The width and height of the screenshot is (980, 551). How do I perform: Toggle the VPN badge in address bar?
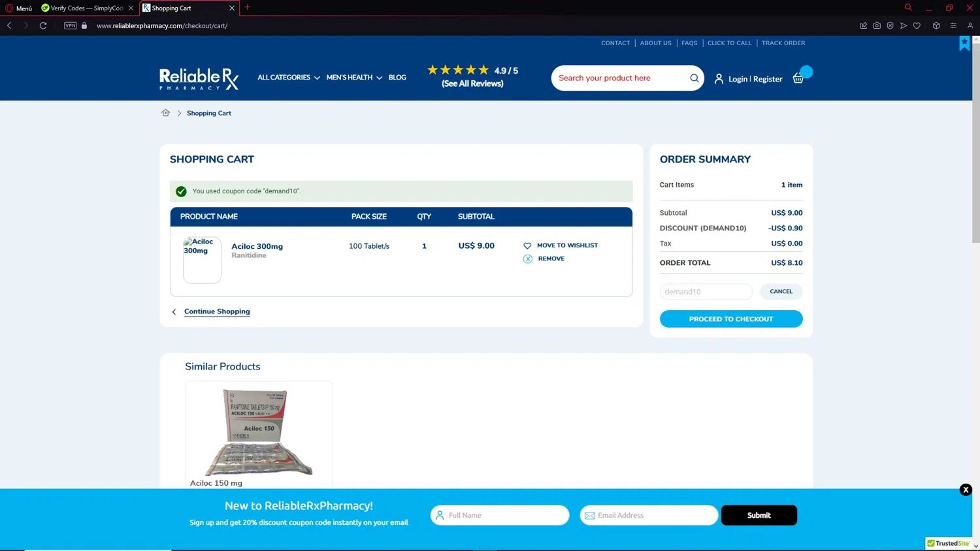(x=71, y=25)
